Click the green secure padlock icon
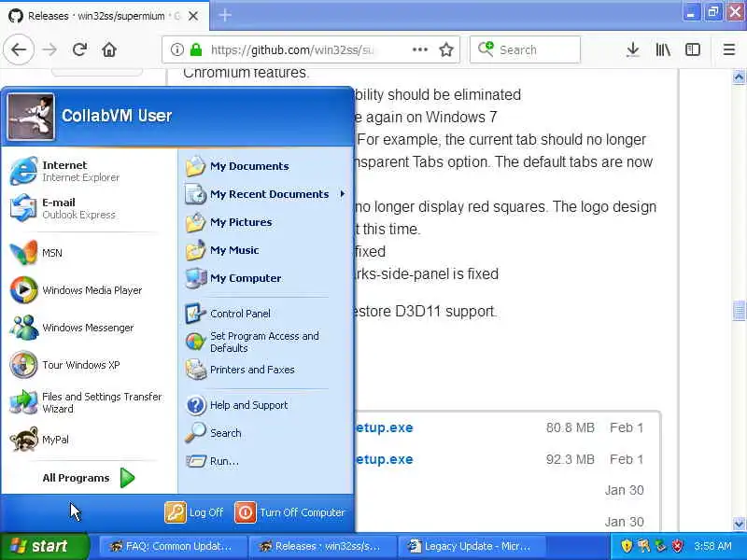747x560 pixels. pyautogui.click(x=196, y=49)
